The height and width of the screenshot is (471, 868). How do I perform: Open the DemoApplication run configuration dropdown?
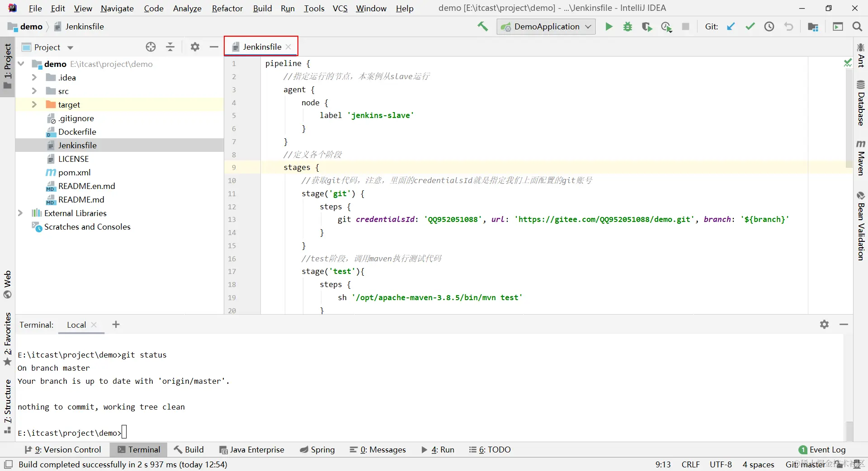point(546,27)
